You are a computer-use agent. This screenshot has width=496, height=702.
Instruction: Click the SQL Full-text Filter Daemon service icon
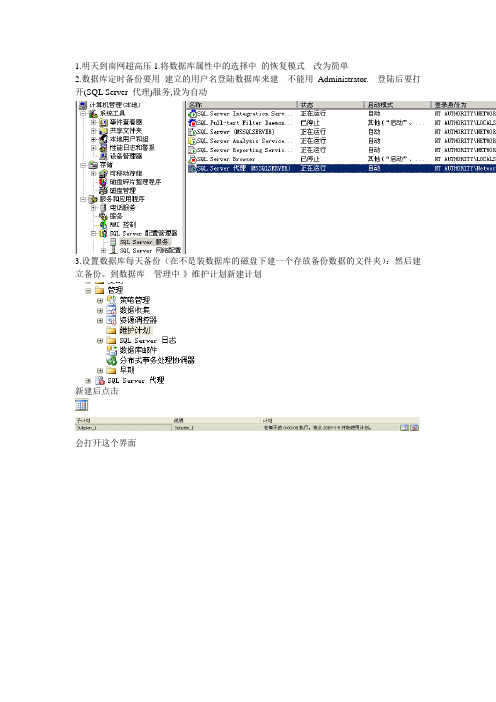coord(192,123)
